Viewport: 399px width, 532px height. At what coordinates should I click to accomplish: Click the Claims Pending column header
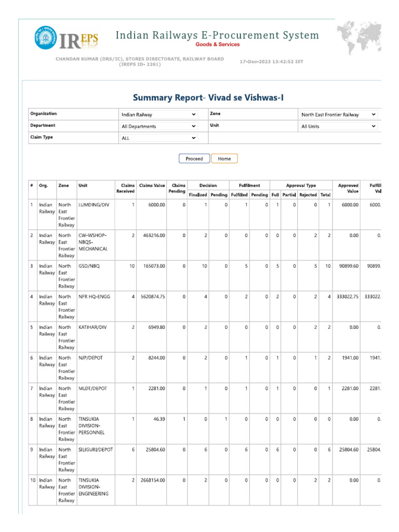177,188
